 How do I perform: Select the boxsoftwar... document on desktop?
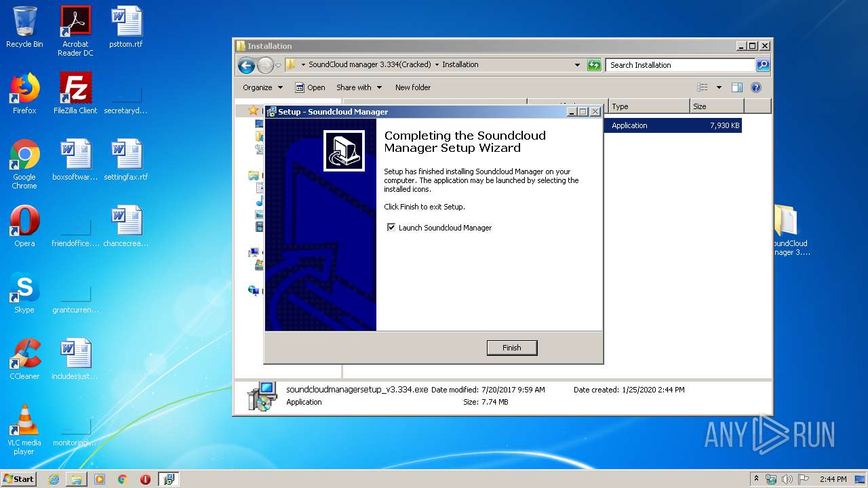click(75, 160)
